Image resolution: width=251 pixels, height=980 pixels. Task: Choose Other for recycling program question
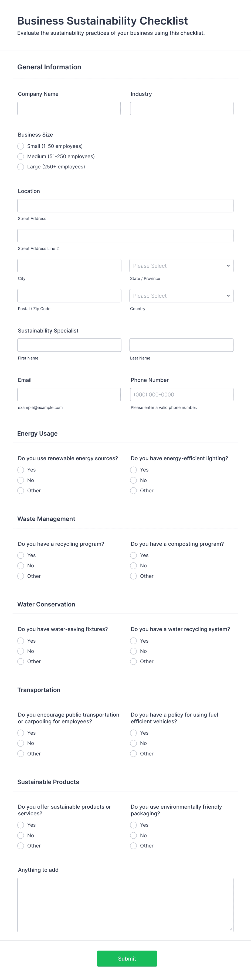tap(21, 576)
